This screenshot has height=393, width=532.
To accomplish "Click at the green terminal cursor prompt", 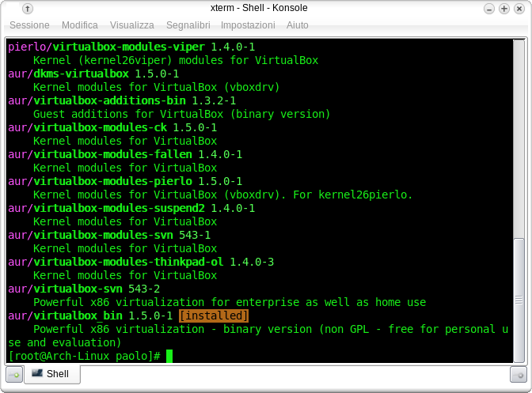I will tap(169, 356).
